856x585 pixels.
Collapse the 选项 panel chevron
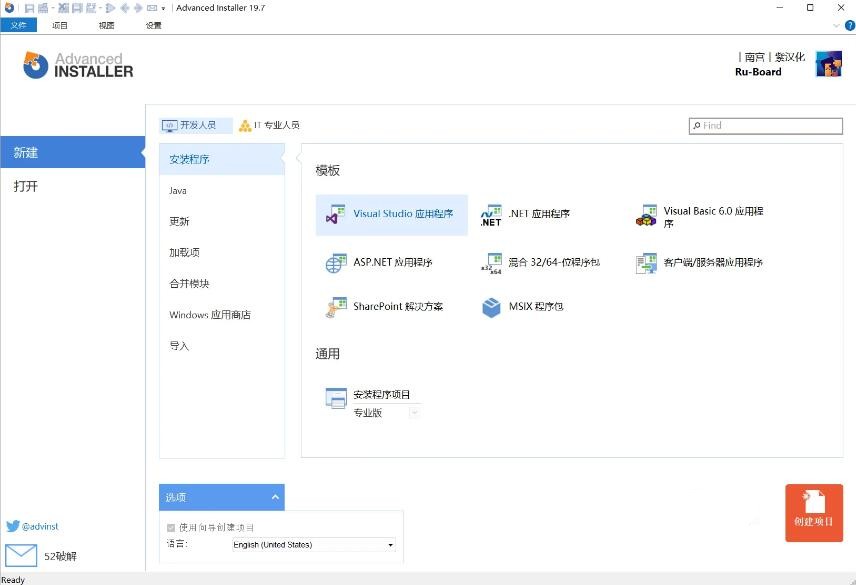click(275, 497)
